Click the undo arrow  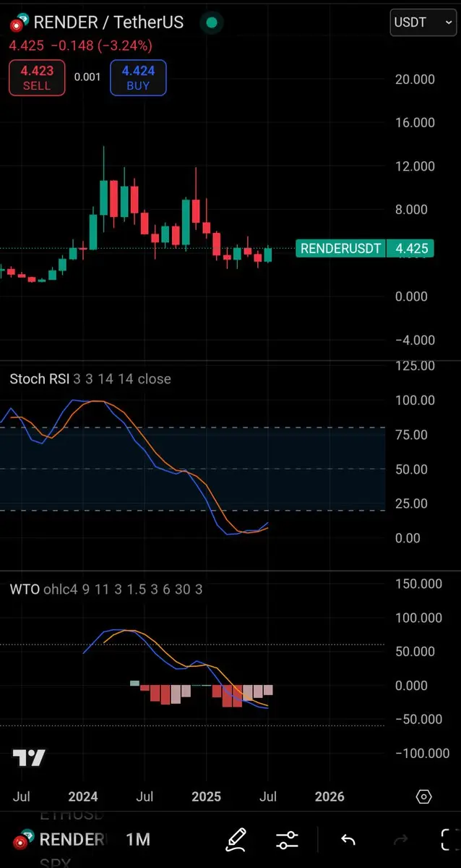point(348,840)
